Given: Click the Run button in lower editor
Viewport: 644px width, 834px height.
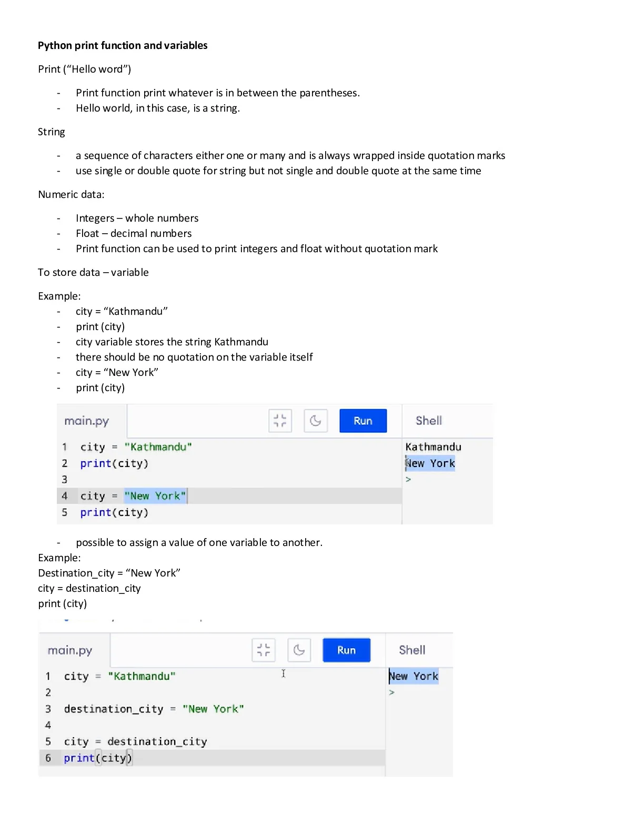Looking at the screenshot, I should tap(346, 650).
